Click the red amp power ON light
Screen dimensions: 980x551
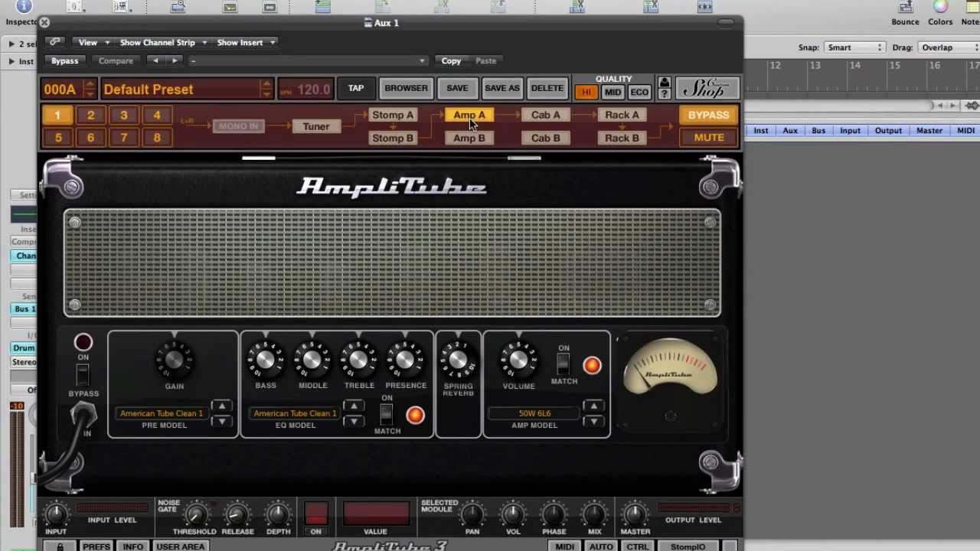coord(83,342)
